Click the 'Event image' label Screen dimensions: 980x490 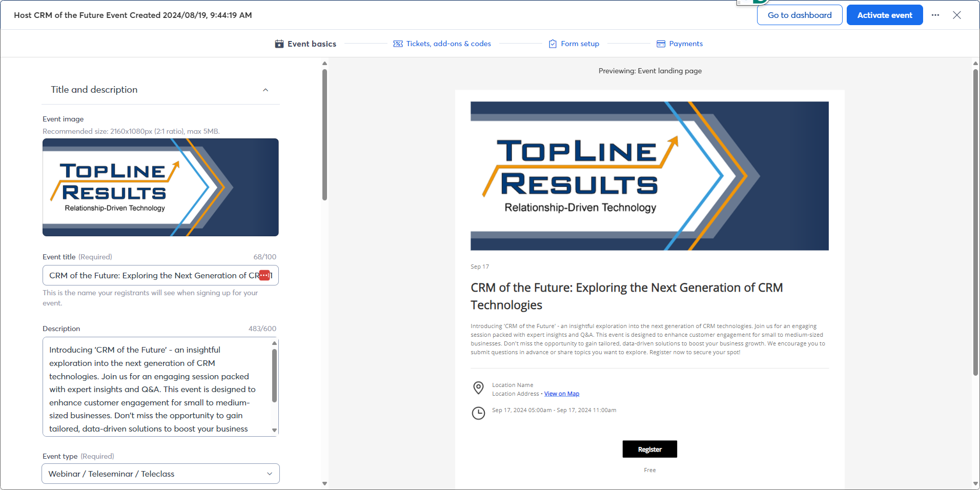pyautogui.click(x=63, y=119)
